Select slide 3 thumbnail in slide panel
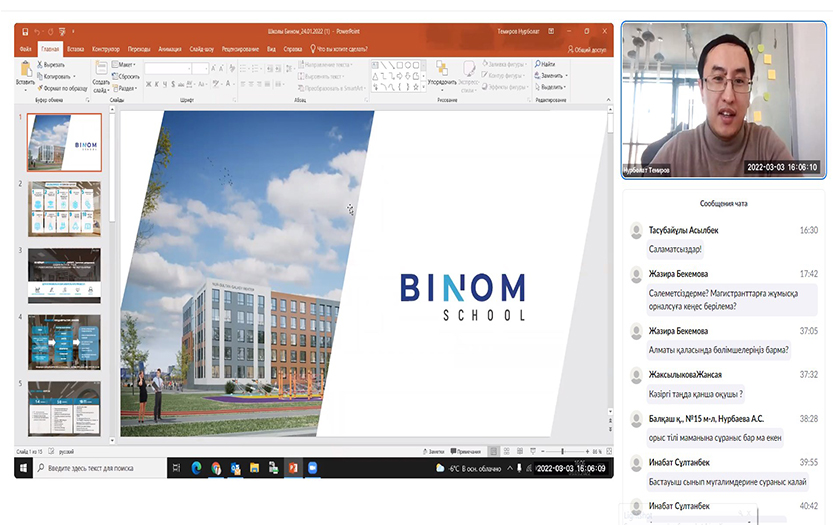Screen dimensions: 833x525 click(x=64, y=275)
